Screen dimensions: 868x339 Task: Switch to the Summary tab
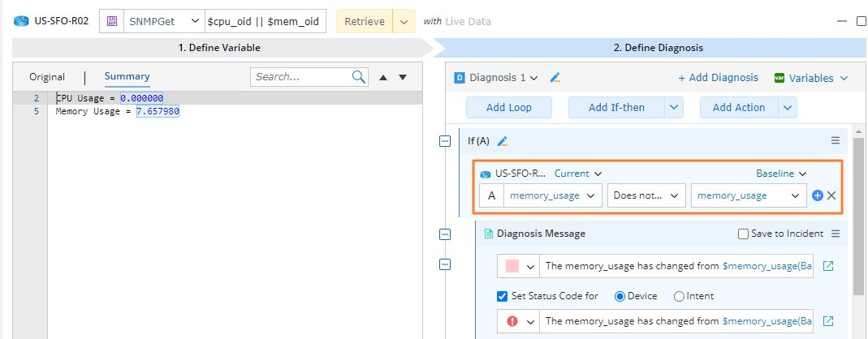tap(127, 76)
